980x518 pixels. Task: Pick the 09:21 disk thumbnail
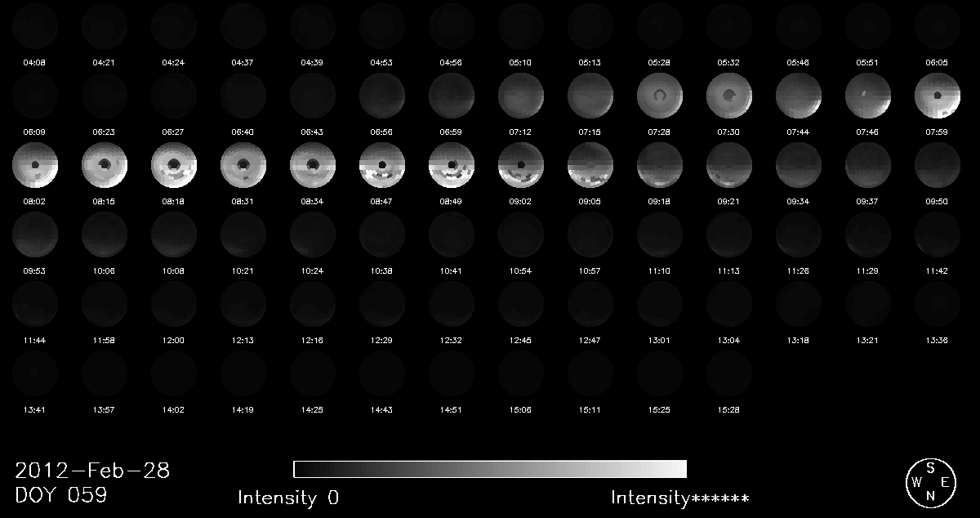[729, 166]
